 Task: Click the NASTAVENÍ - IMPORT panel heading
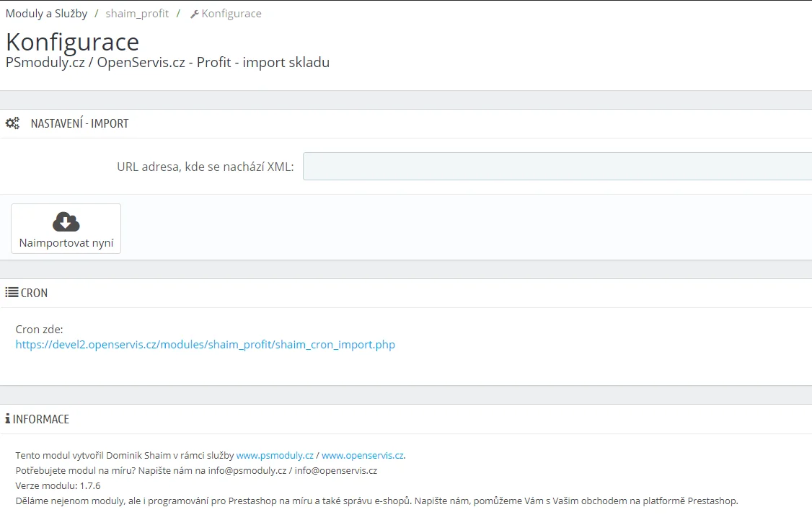point(79,123)
